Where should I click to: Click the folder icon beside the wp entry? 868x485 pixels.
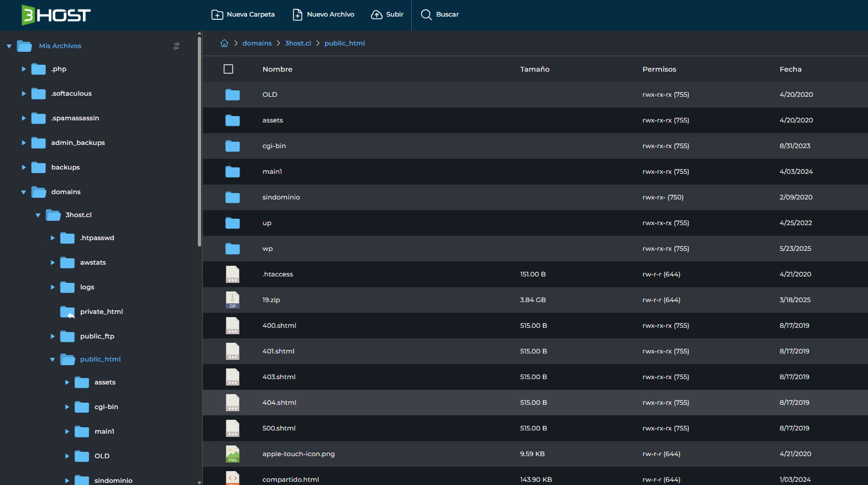click(233, 248)
